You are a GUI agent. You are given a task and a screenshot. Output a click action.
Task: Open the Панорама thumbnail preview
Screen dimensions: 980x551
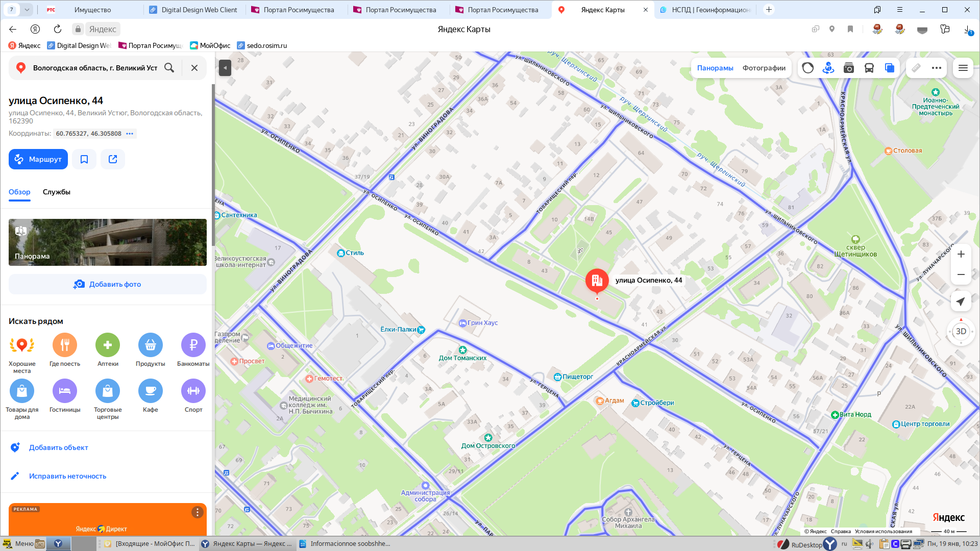point(108,242)
